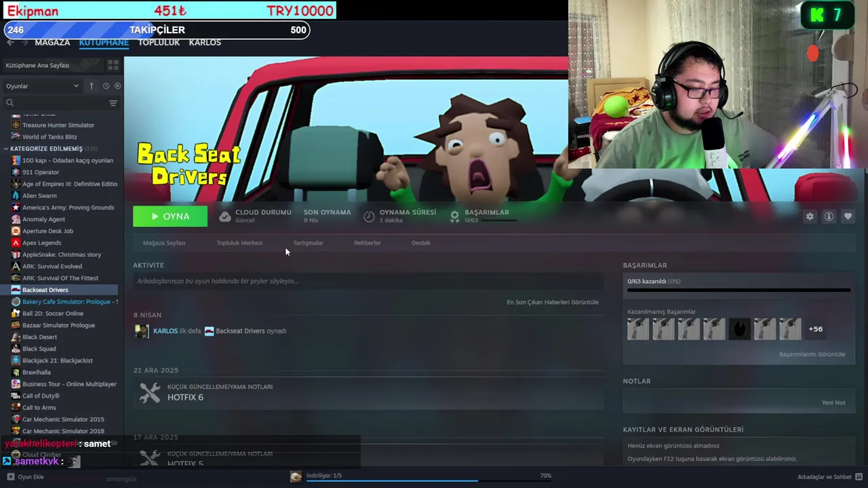This screenshot has height=488, width=868.
Task: Click the achievements progress bar
Action: click(738, 290)
